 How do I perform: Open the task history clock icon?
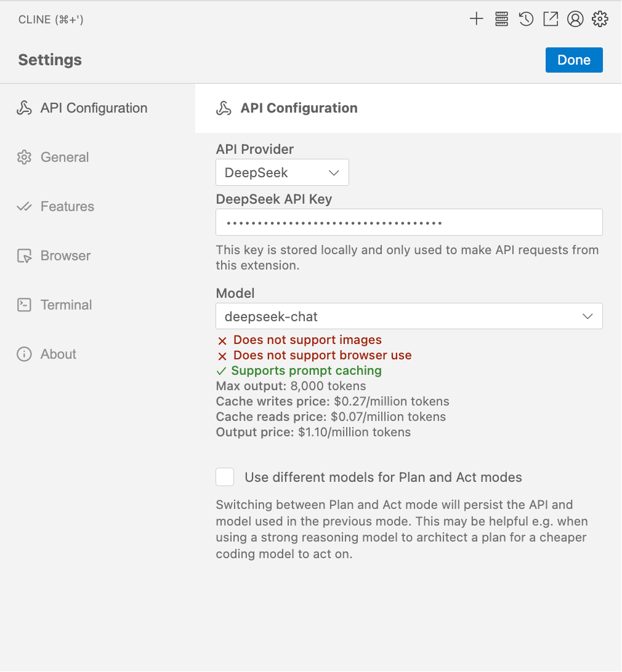[526, 19]
